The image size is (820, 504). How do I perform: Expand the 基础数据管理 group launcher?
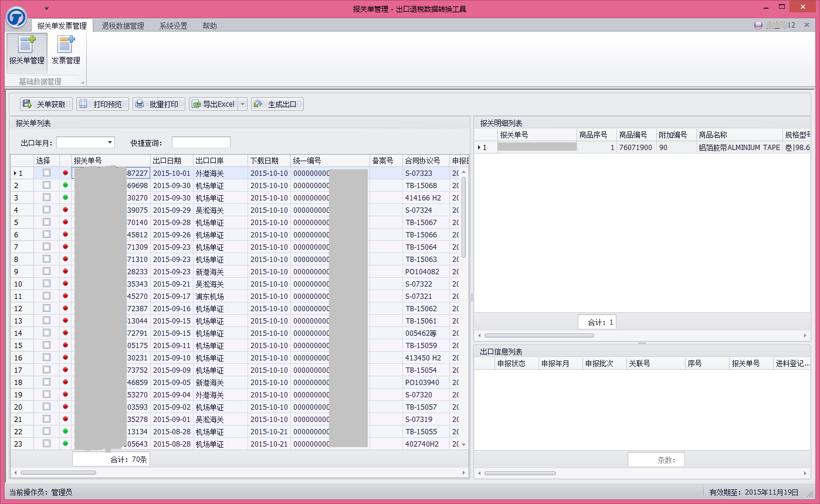[x=82, y=83]
